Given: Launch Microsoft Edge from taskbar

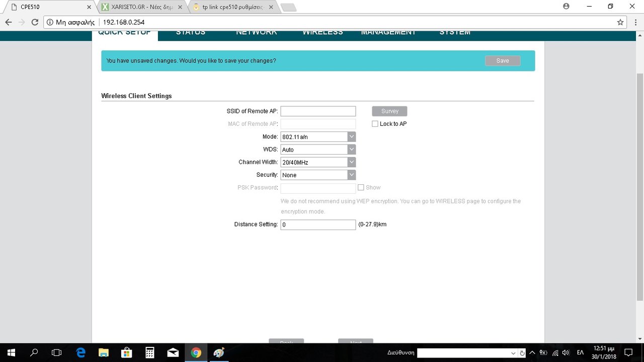Looking at the screenshot, I should 80,352.
